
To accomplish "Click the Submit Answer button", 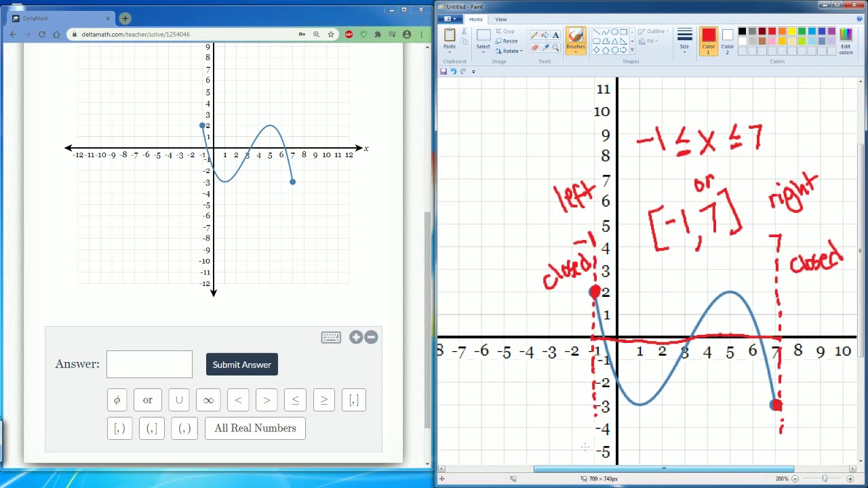I will click(242, 365).
